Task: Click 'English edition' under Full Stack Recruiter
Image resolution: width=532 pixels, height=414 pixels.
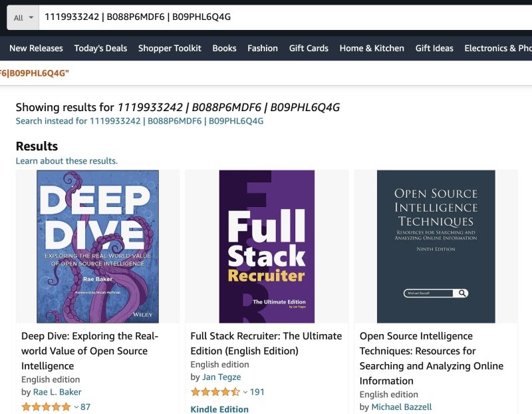Action: [x=219, y=365]
